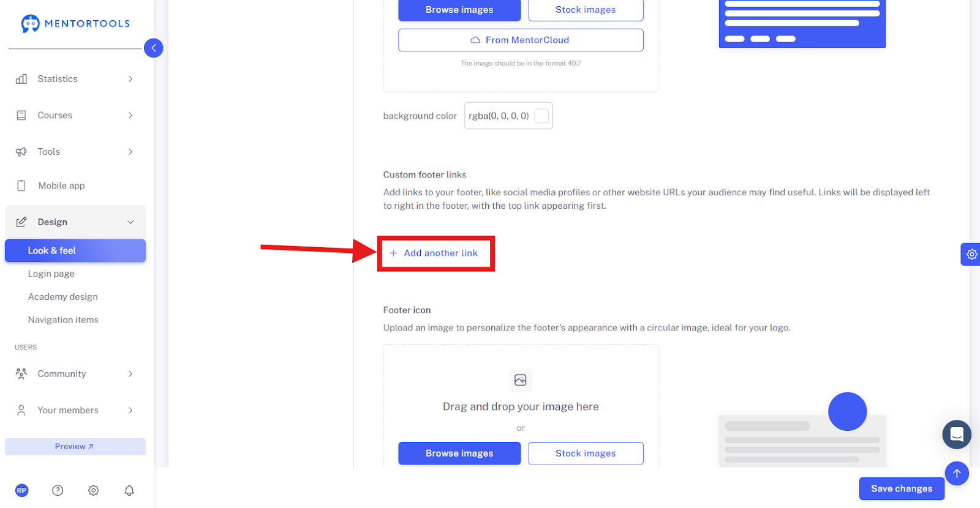Click the Save changes button
Screen dimensions: 980x508
pyautogui.click(x=902, y=488)
